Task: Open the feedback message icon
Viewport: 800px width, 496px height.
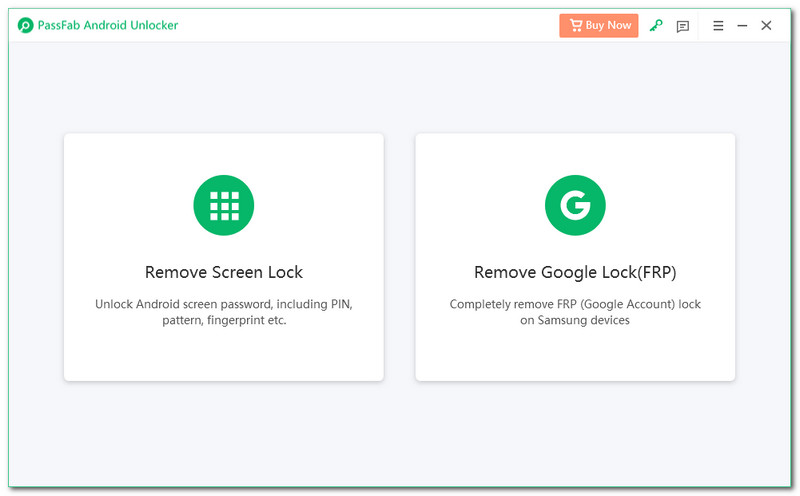Action: pos(683,26)
